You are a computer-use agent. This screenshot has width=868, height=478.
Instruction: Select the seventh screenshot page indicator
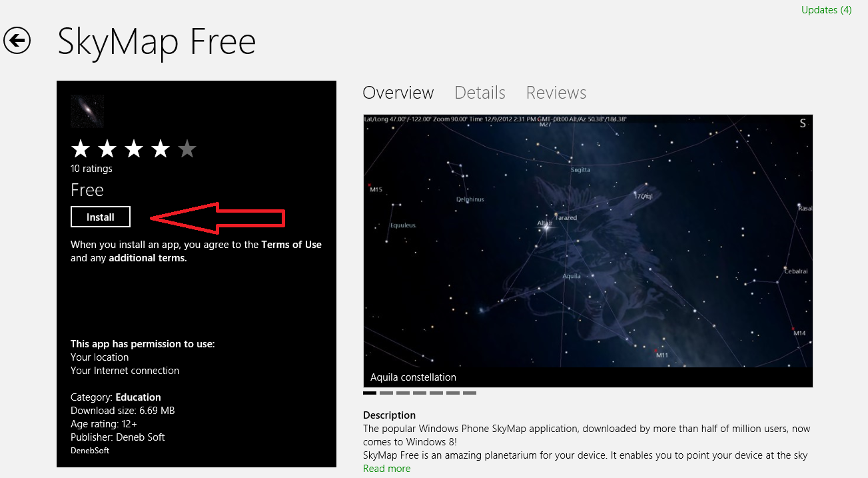(x=470, y=393)
